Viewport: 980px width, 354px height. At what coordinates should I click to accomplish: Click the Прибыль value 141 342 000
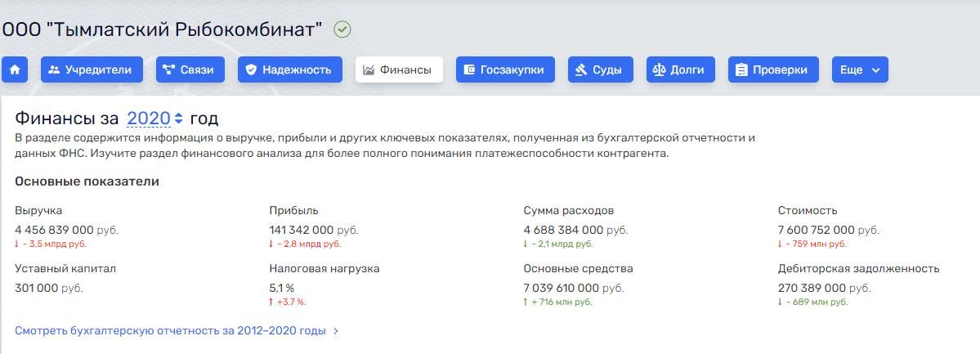302,231
